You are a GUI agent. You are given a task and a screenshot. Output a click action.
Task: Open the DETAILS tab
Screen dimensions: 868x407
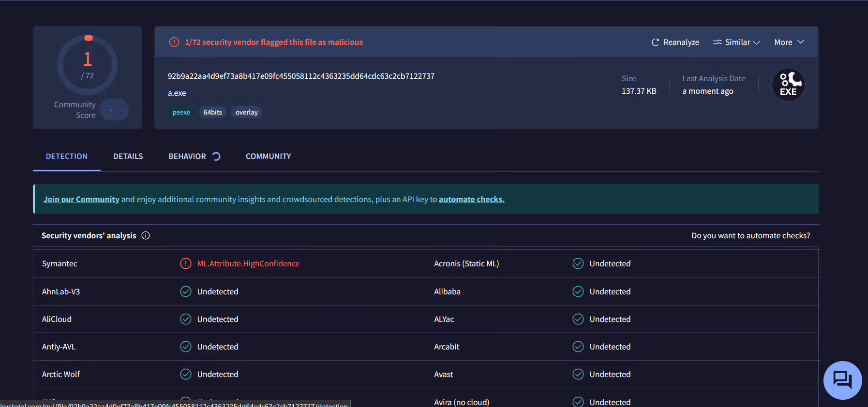128,156
